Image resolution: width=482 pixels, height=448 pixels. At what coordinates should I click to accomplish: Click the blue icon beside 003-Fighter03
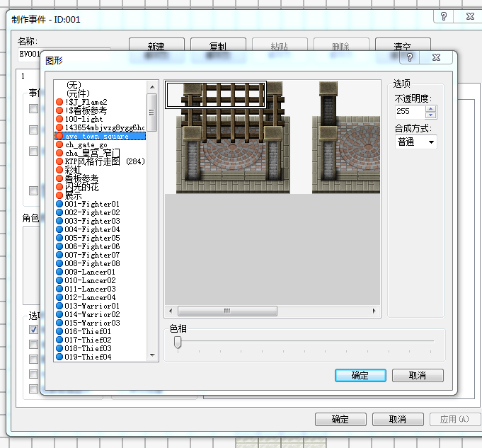click(59, 221)
